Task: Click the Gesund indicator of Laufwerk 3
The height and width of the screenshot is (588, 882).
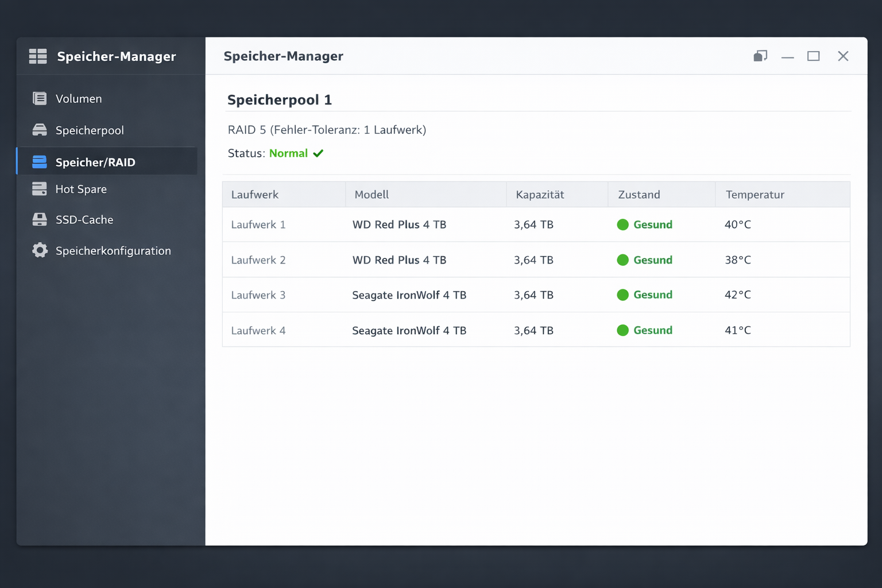Action: pyautogui.click(x=623, y=295)
